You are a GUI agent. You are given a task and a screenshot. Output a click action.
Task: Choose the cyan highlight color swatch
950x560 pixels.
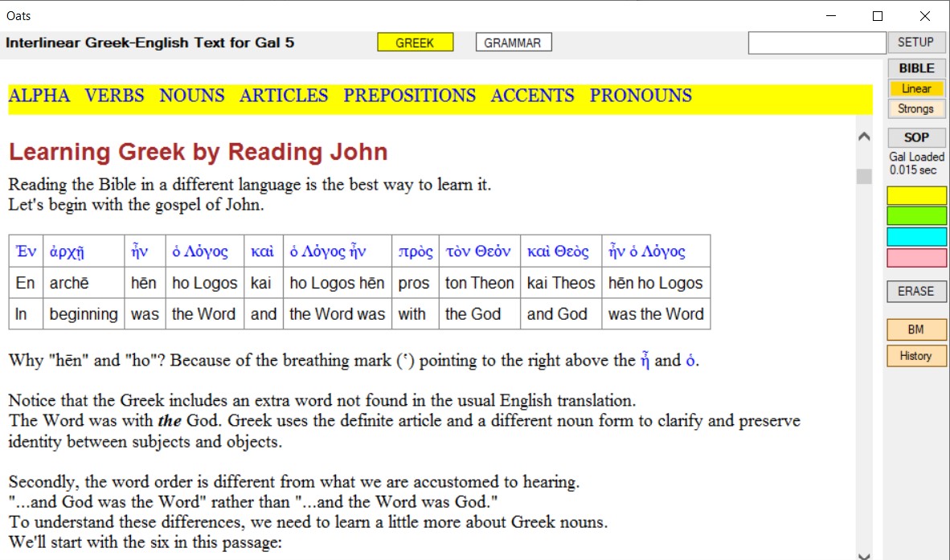pos(916,237)
